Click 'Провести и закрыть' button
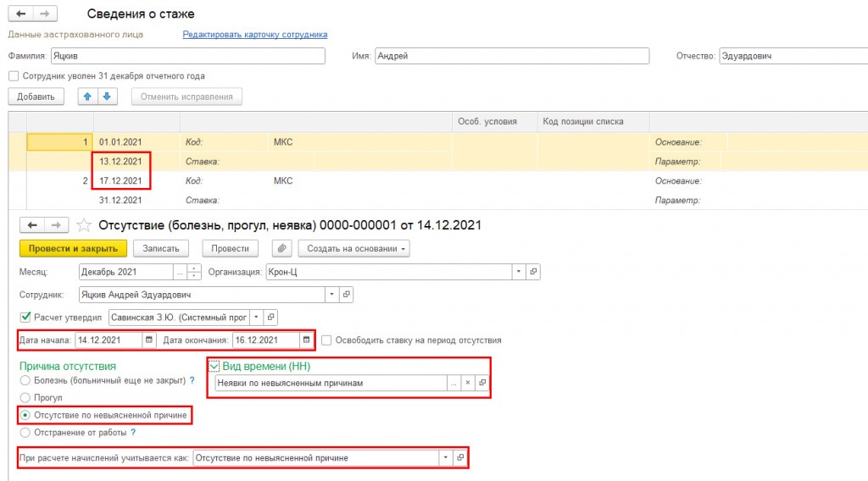This screenshot has width=868, height=481. pos(72,248)
